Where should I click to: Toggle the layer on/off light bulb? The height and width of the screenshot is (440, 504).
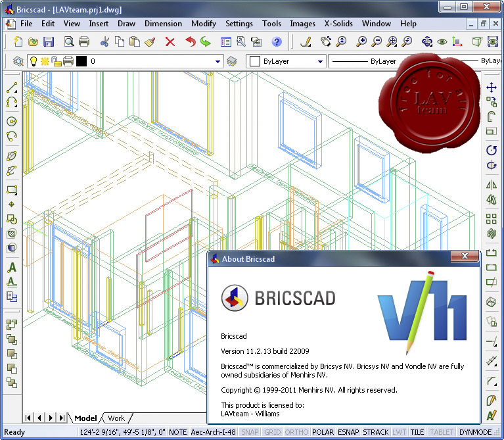pyautogui.click(x=34, y=61)
